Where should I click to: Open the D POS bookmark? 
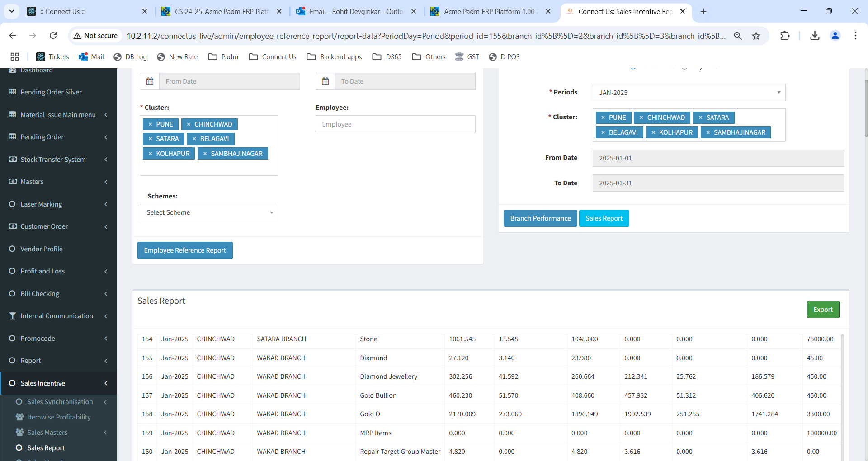(504, 56)
